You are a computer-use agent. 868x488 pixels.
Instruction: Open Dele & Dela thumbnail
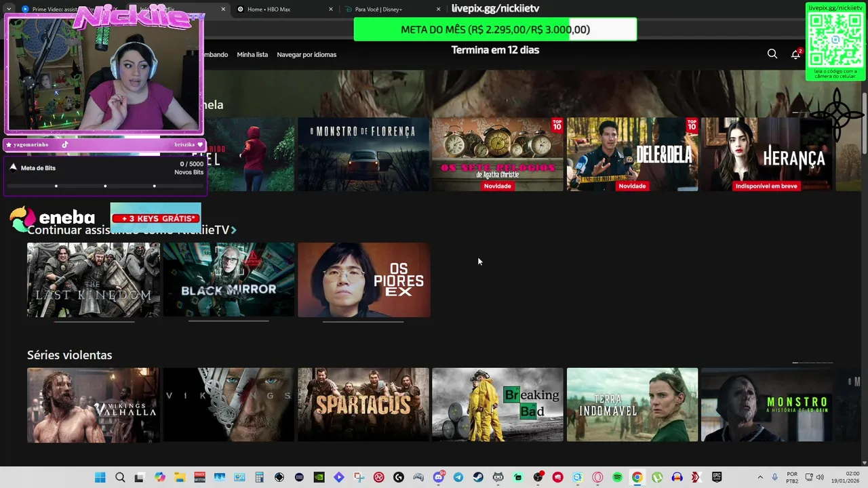(632, 155)
